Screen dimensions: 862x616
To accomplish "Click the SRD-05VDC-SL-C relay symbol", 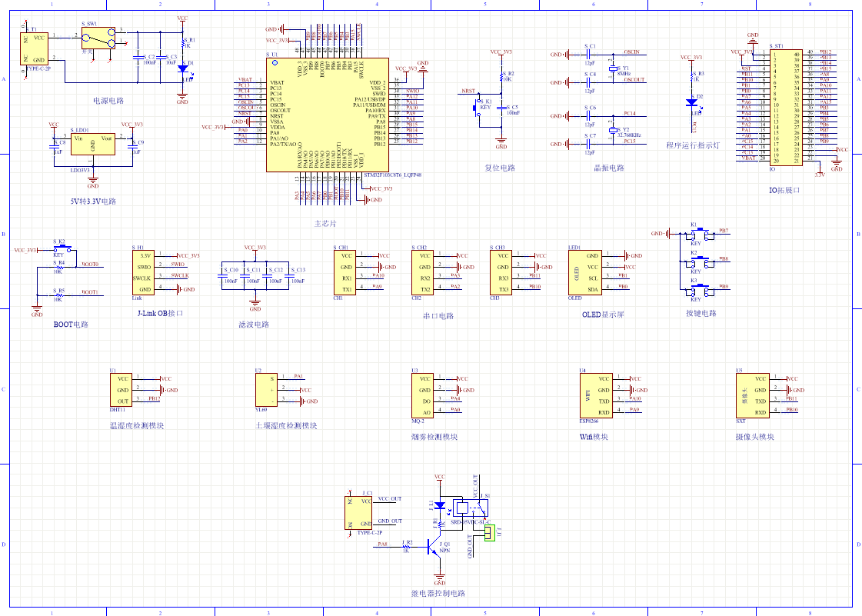I will tap(471, 507).
